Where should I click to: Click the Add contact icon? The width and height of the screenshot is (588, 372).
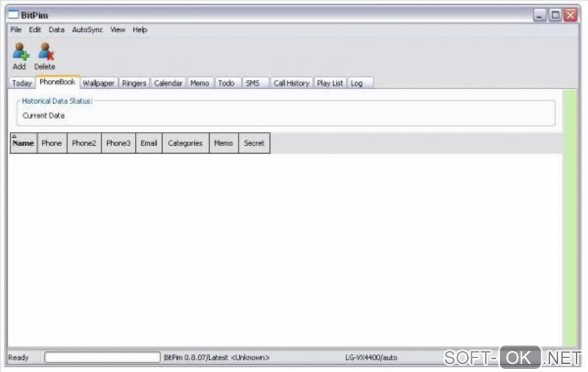(x=21, y=52)
